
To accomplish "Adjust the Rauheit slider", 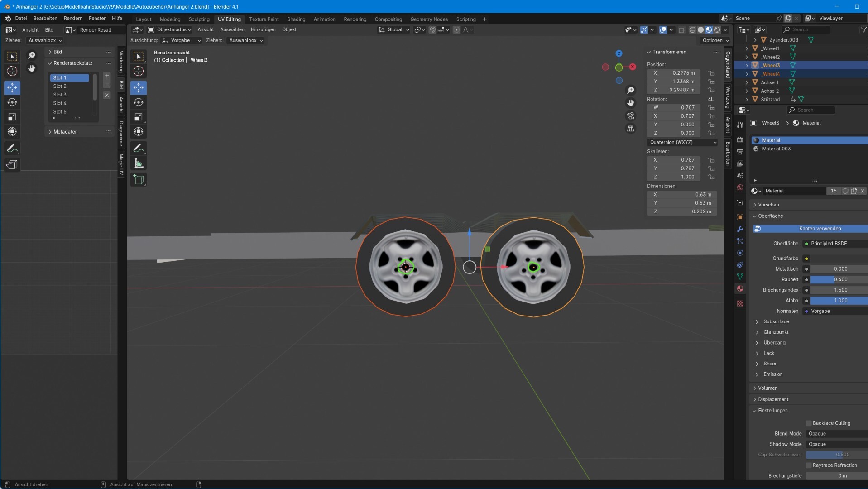I will [839, 279].
